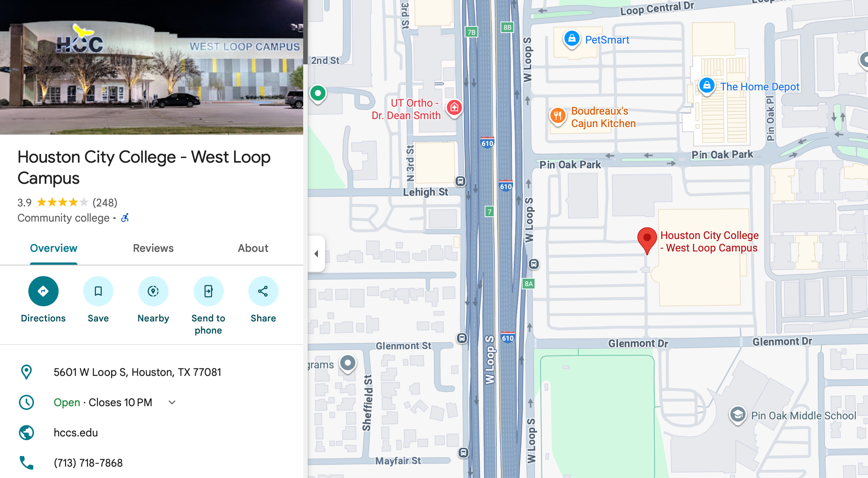
Task: Open Nearby search icon
Action: 153,291
